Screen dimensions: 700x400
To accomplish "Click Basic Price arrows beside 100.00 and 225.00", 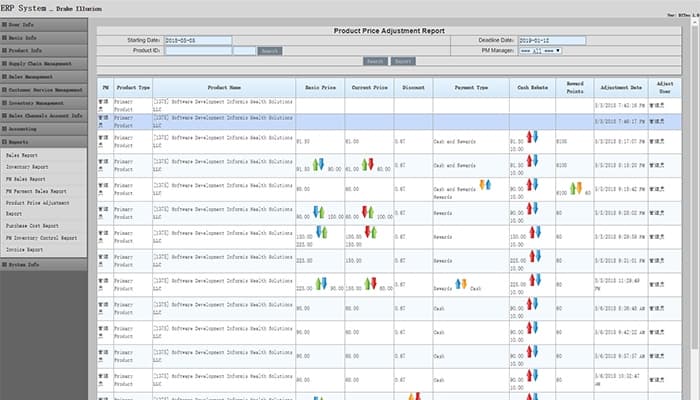I will point(321,232).
